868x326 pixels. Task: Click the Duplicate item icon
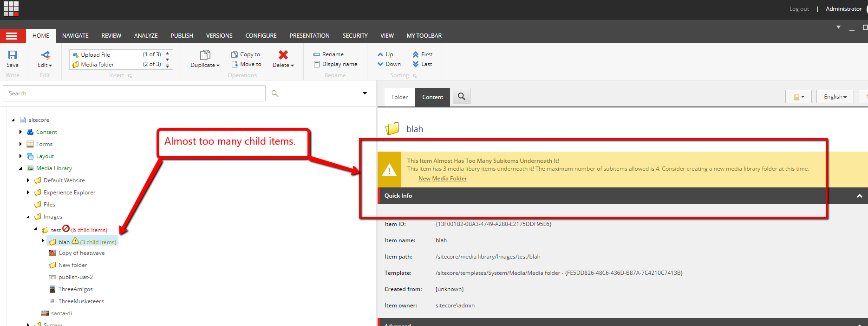pos(205,55)
